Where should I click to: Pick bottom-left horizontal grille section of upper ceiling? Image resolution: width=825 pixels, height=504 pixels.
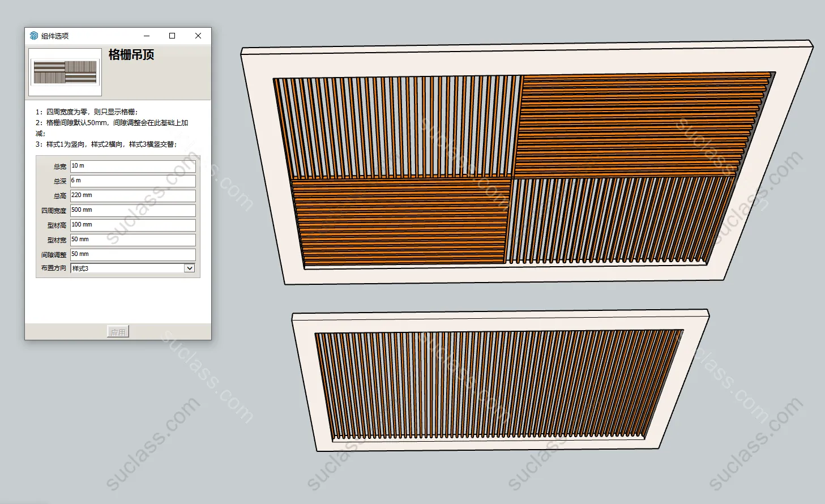[402, 221]
